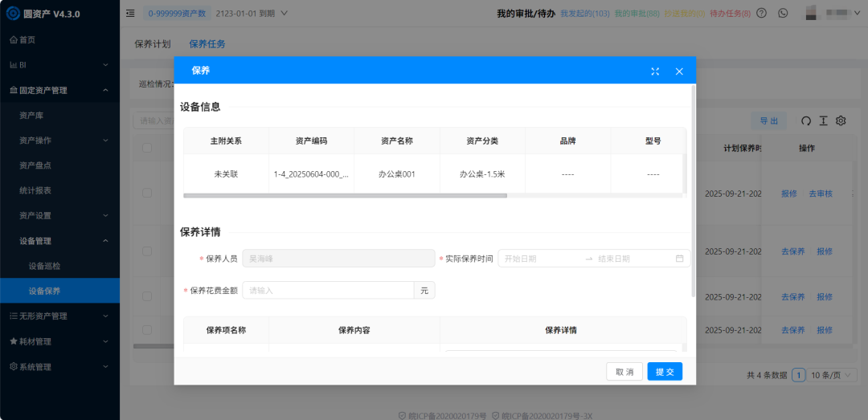
Task: Click the row density icon in the table toolbar
Action: point(824,120)
